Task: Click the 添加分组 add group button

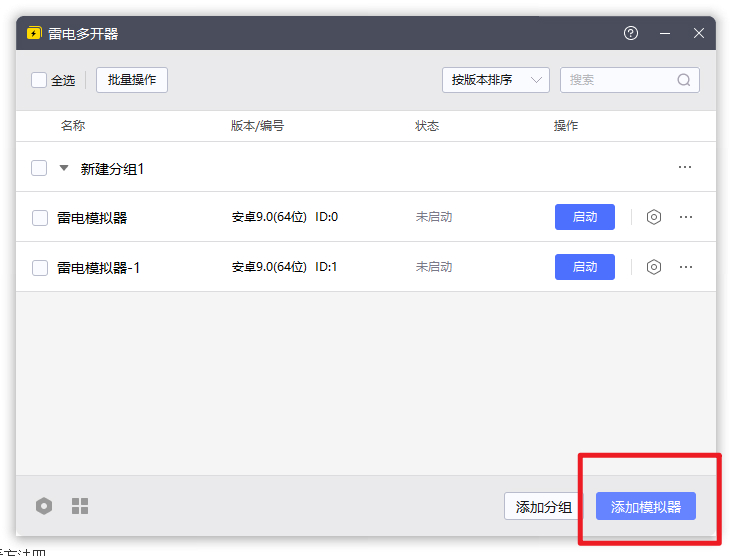Action: point(544,507)
